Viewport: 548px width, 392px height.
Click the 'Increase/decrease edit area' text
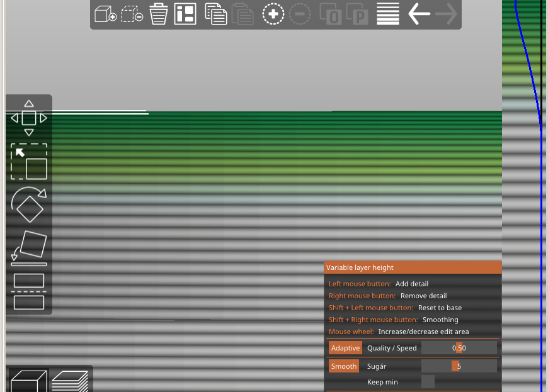pyautogui.click(x=423, y=332)
